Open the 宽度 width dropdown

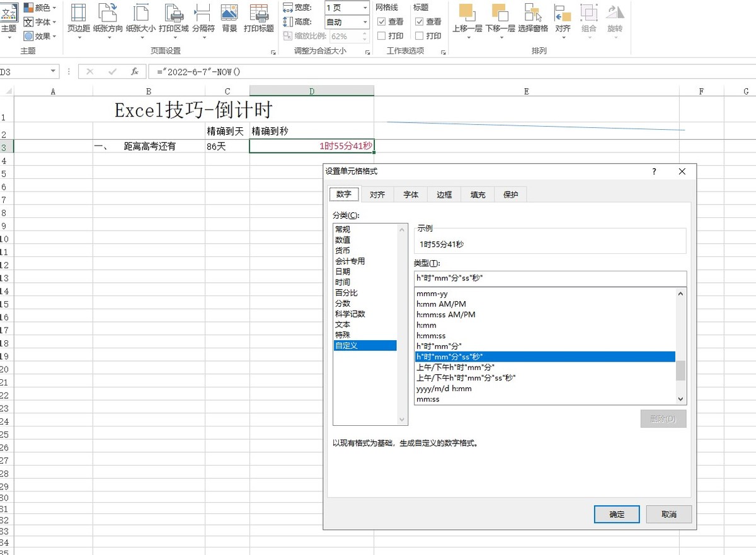365,8
